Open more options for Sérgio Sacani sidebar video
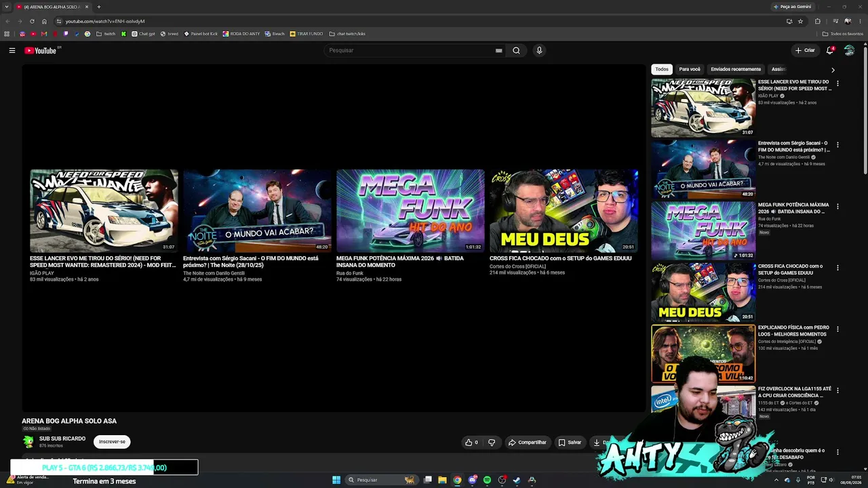 (837, 144)
